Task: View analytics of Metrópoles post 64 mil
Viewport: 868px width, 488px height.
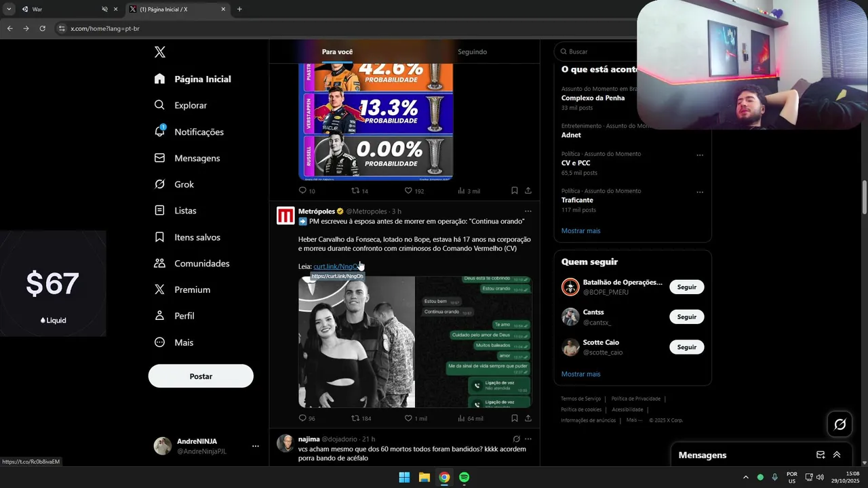Action: (x=461, y=418)
